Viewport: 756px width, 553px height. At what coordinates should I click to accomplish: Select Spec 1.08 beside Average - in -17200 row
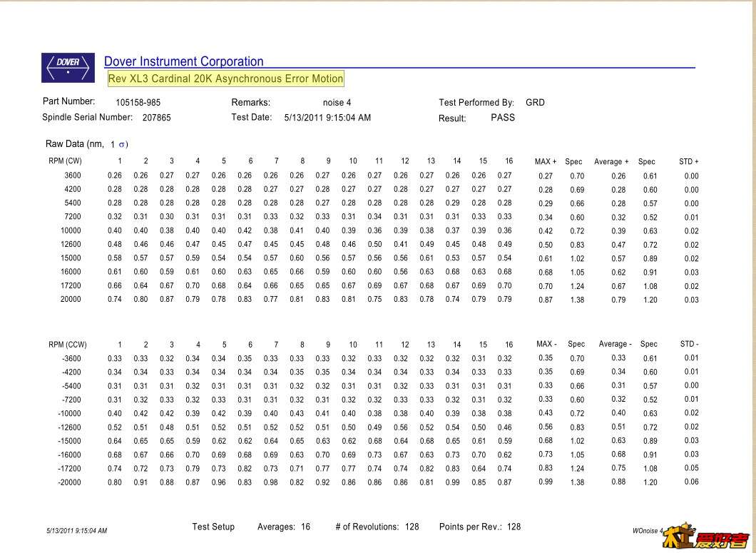coord(650,469)
